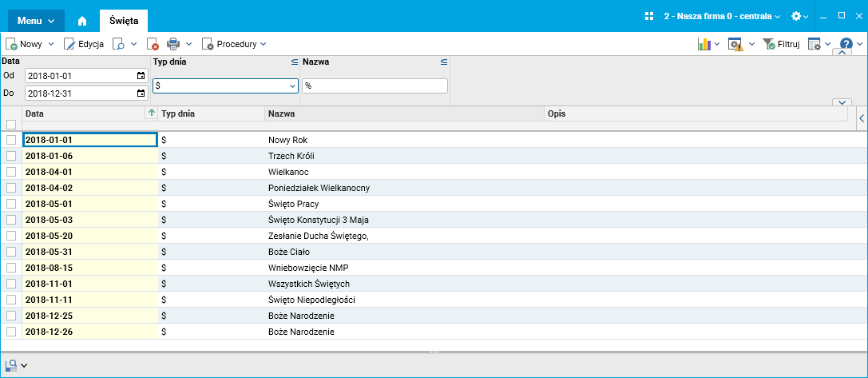The height and width of the screenshot is (378, 868).
Task: Click the printer icon
Action: click(x=173, y=44)
